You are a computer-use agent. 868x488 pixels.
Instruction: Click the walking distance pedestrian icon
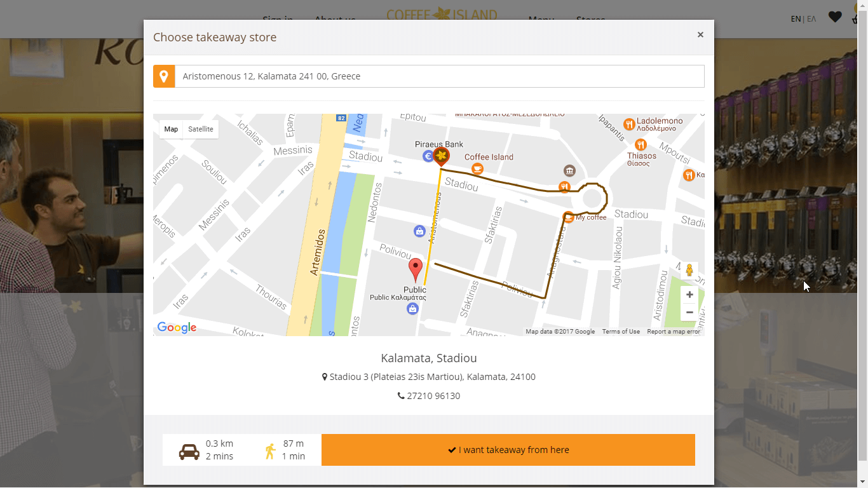(x=271, y=451)
